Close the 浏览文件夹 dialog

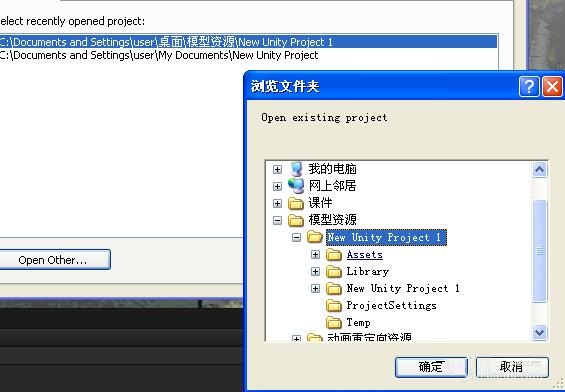(552, 86)
